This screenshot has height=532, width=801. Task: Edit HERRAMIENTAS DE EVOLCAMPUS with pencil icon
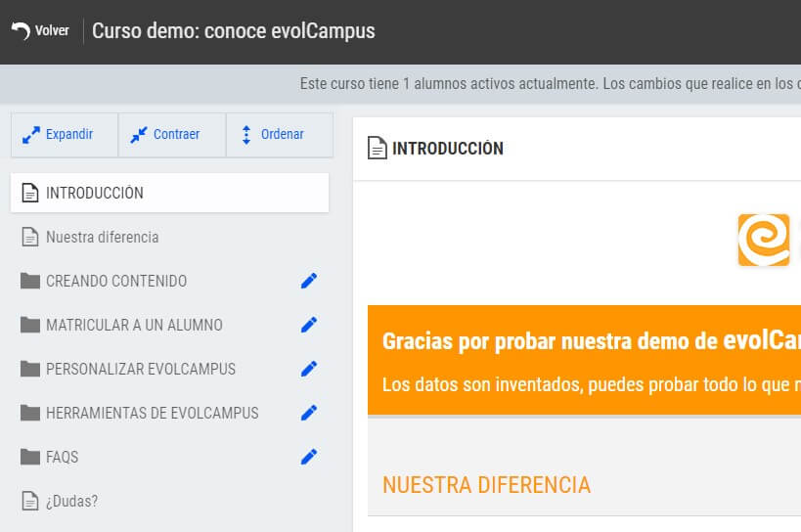[309, 413]
